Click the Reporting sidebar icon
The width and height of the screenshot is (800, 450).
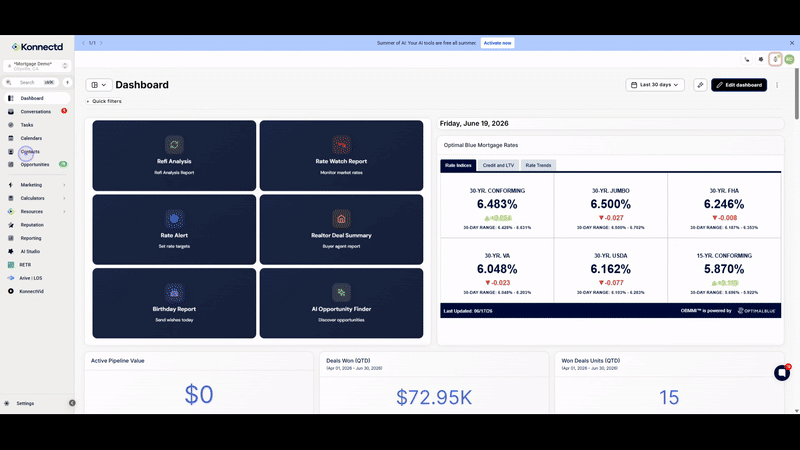pyautogui.click(x=11, y=238)
